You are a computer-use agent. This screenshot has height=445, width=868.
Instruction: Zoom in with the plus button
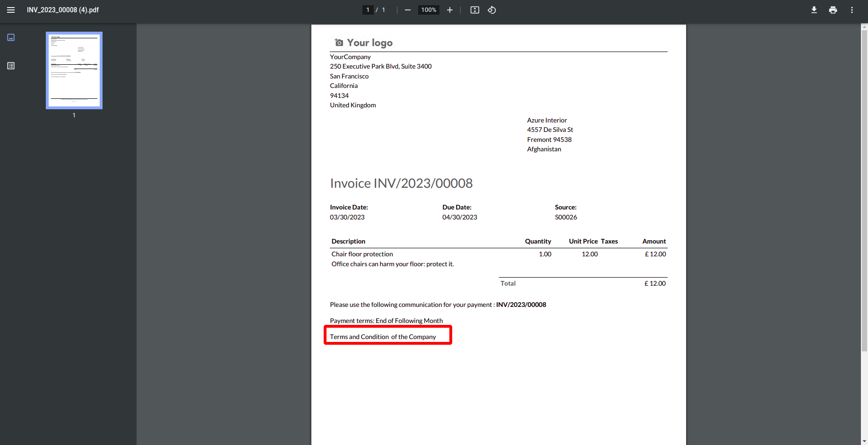[450, 10]
